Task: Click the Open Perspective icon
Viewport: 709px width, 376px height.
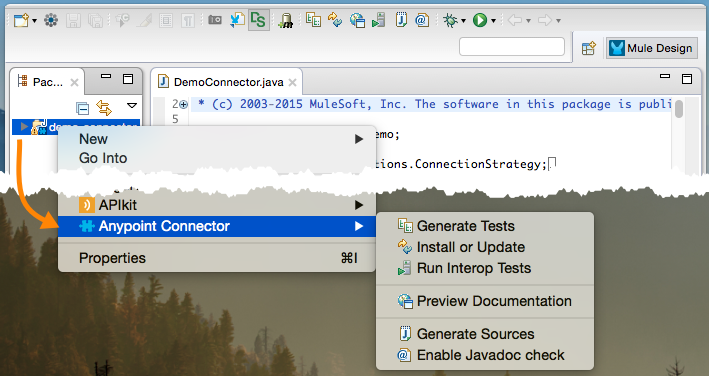Action: [x=588, y=48]
